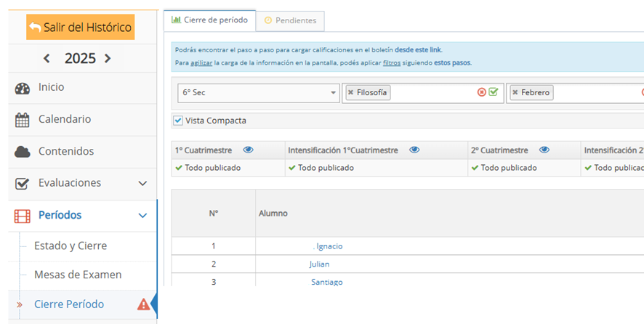Confirm subject filter with green check icon
The height and width of the screenshot is (324, 644).
(x=494, y=92)
